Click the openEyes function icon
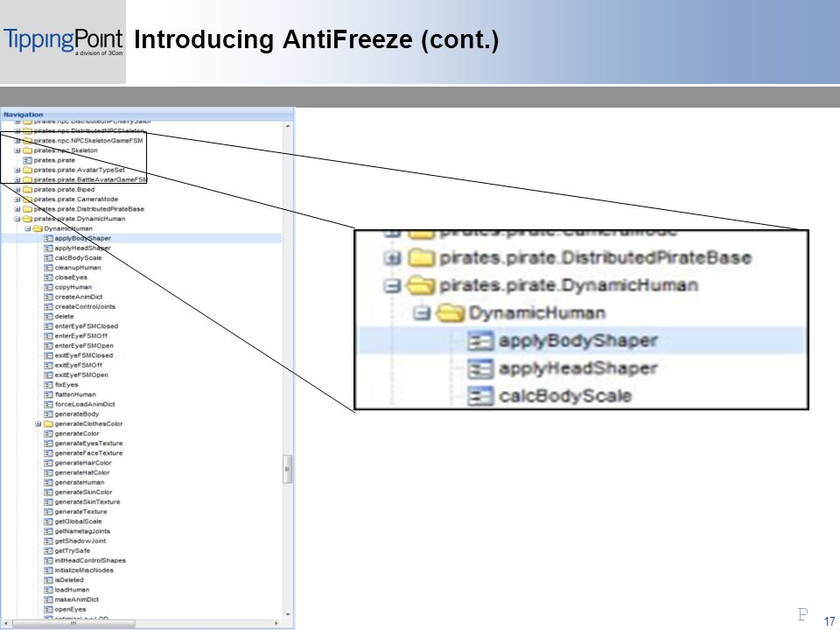840x630 pixels. (48, 610)
